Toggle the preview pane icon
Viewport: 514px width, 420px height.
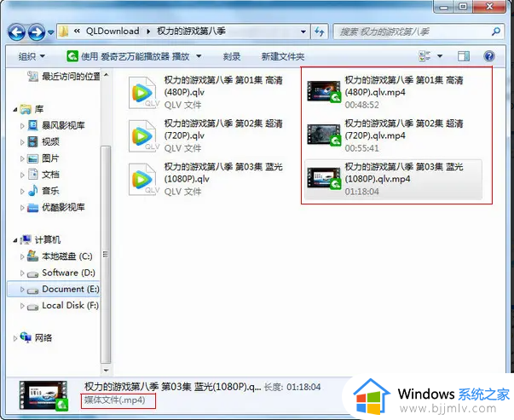463,56
